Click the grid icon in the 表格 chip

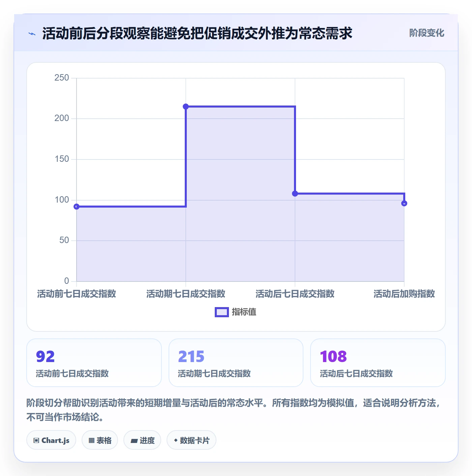(91, 440)
